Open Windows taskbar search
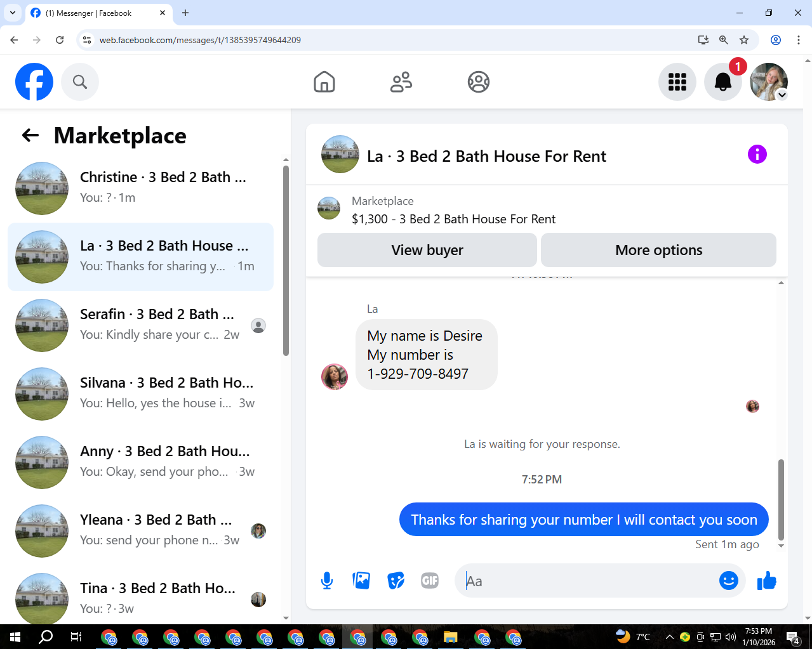Screen dimensions: 812x649 click(46, 637)
